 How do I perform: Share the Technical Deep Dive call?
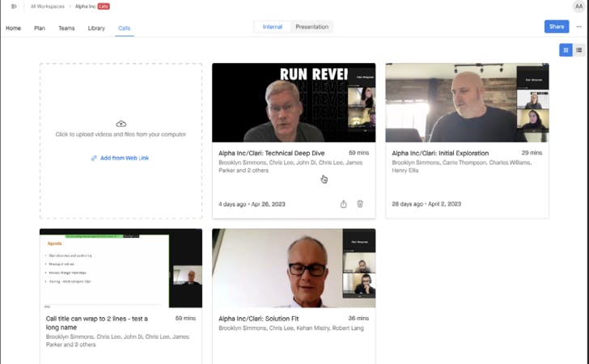pos(343,204)
